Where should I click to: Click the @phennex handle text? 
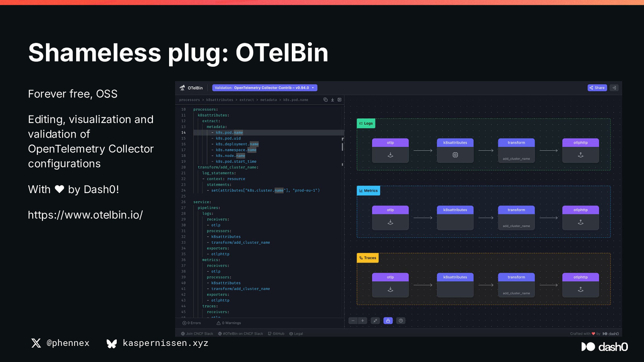click(x=68, y=343)
